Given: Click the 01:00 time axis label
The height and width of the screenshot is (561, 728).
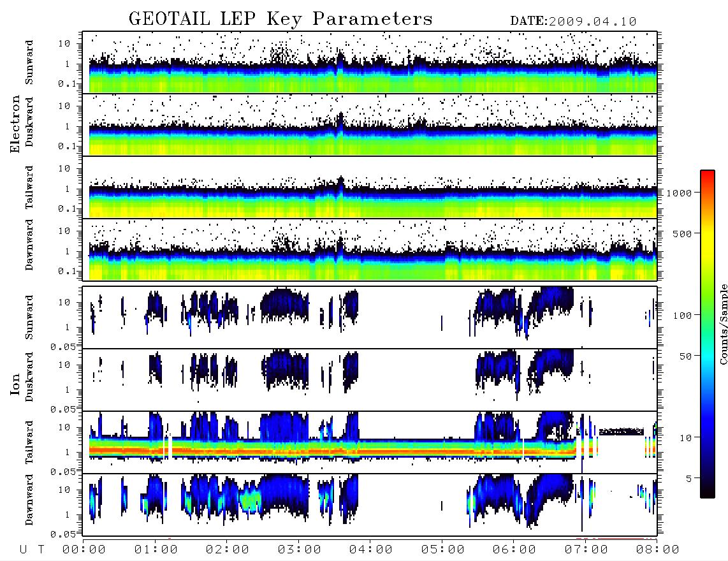Looking at the screenshot, I should pyautogui.click(x=156, y=550).
